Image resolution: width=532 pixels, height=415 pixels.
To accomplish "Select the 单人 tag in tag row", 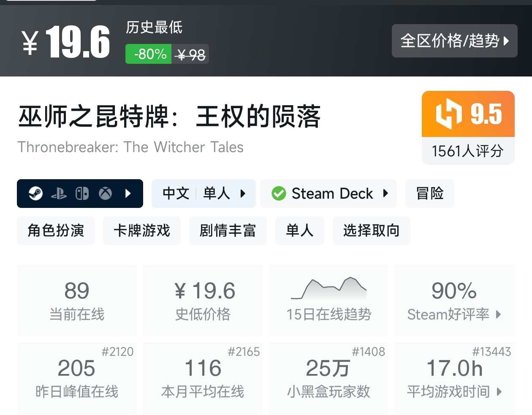I will click(300, 231).
